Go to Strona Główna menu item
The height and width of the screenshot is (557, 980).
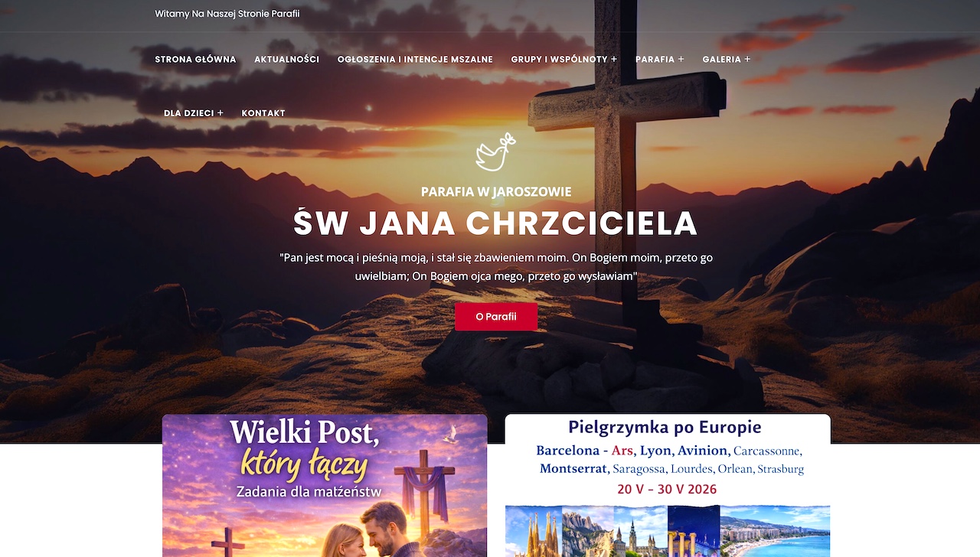pyautogui.click(x=195, y=59)
